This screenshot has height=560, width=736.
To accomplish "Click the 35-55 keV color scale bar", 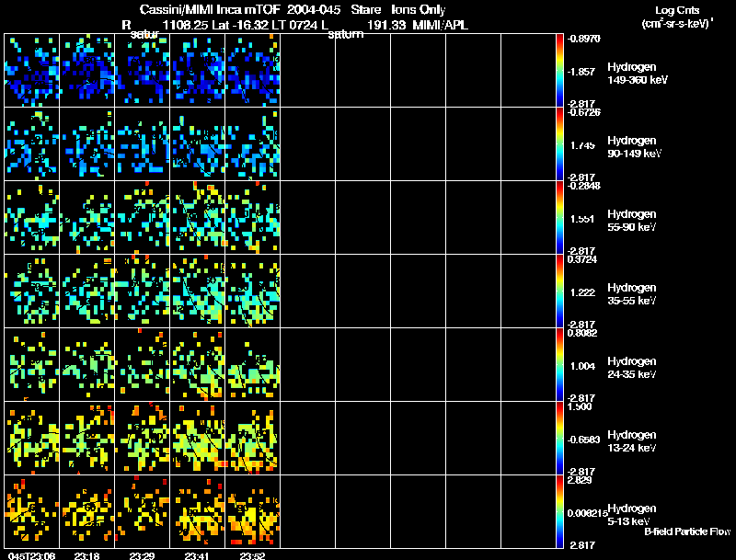I will click(x=561, y=291).
